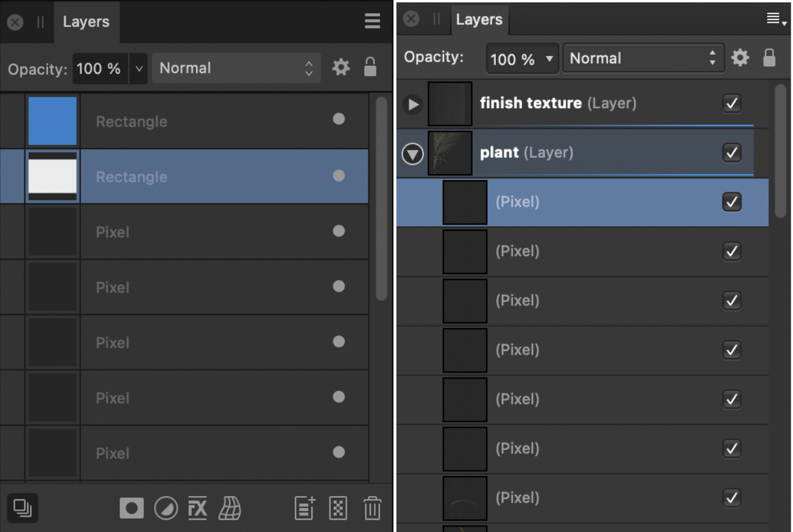Add a Pixel Layer using checkered icon
The image size is (793, 532).
pyautogui.click(x=338, y=508)
